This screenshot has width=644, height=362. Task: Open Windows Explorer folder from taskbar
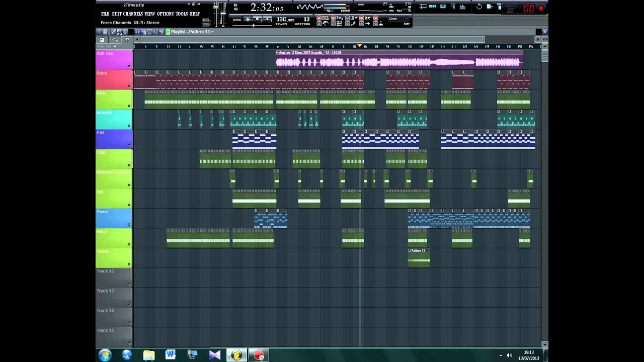pos(149,355)
